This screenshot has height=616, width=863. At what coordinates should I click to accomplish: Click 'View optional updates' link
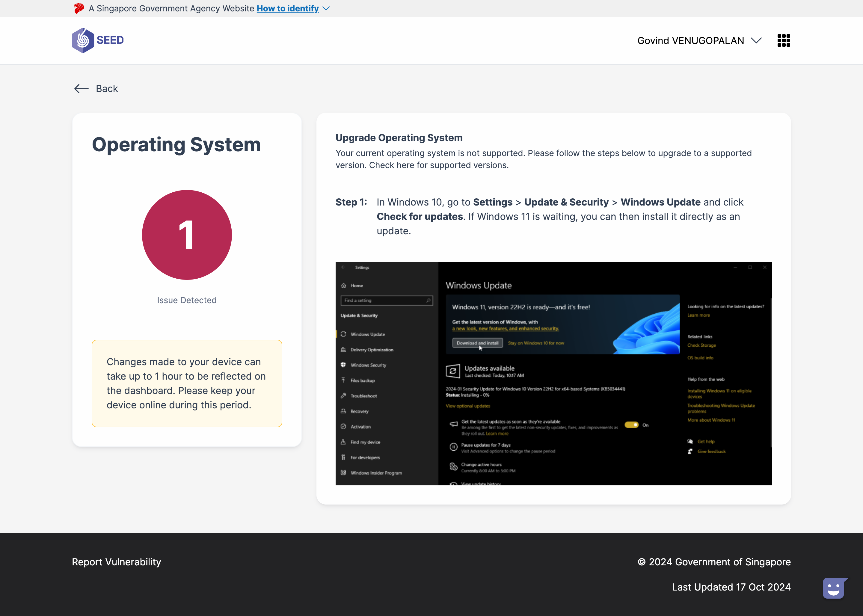click(467, 406)
